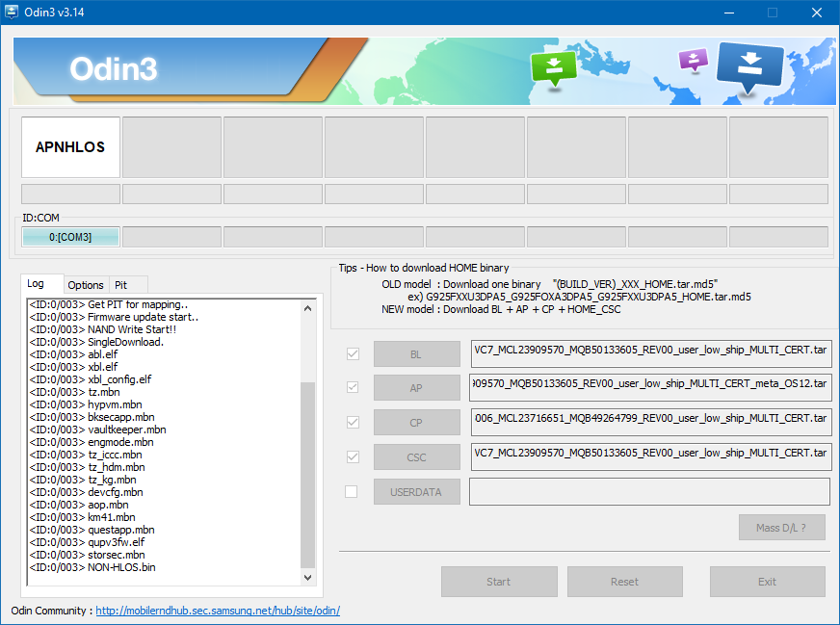
Task: Click the AP file button
Action: (417, 388)
